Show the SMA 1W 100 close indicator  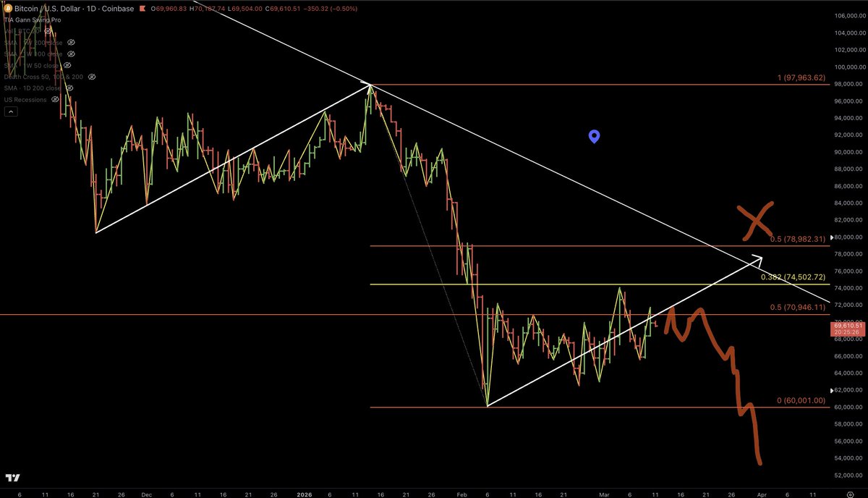71,54
